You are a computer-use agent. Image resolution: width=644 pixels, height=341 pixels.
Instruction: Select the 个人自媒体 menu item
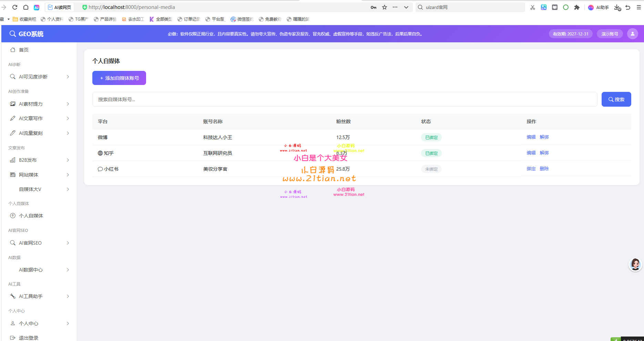coord(39,216)
